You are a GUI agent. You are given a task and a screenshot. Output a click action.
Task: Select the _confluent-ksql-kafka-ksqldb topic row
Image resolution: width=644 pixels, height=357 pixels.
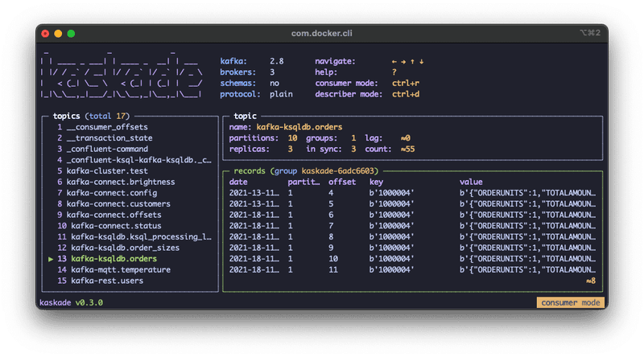(134, 160)
